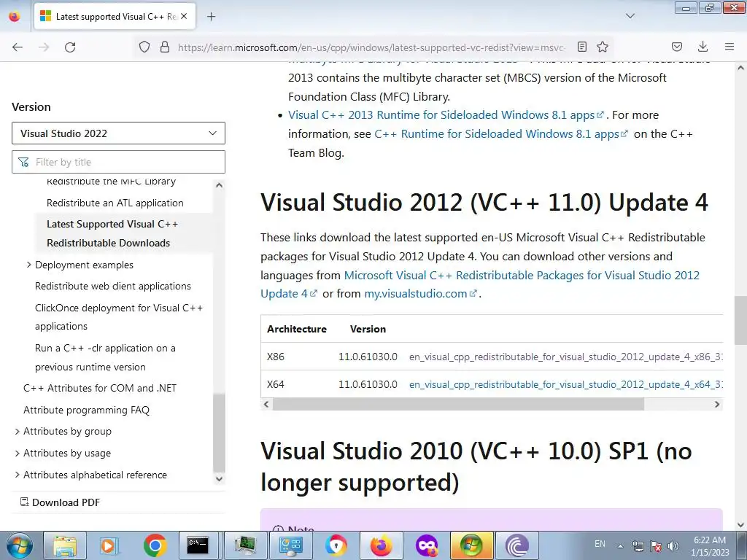Launch Google Chrome from the taskbar
Screen dimensions: 747x560
(x=155, y=545)
